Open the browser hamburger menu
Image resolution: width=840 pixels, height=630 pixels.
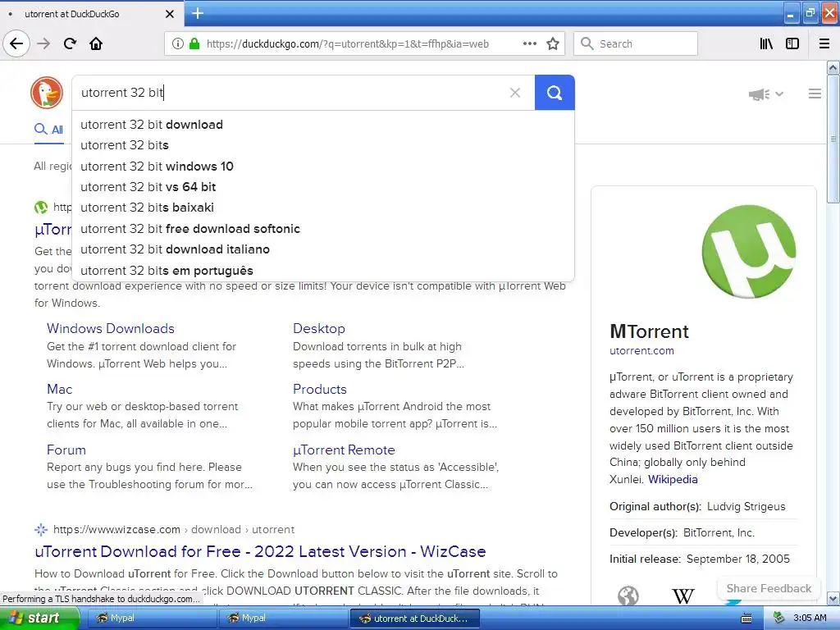pyautogui.click(x=824, y=44)
